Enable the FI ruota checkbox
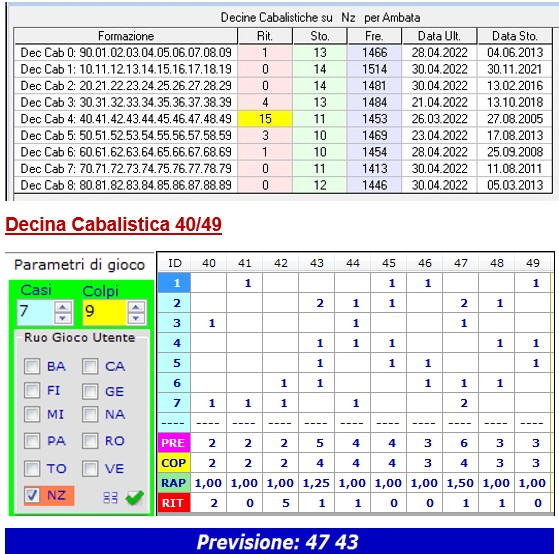The image size is (559, 554). click(32, 391)
